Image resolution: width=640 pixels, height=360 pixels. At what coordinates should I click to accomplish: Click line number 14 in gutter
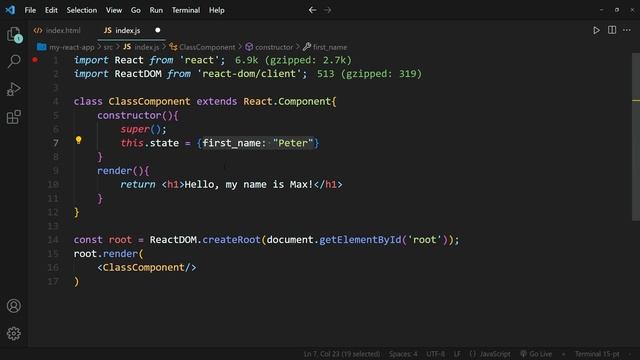click(53, 240)
